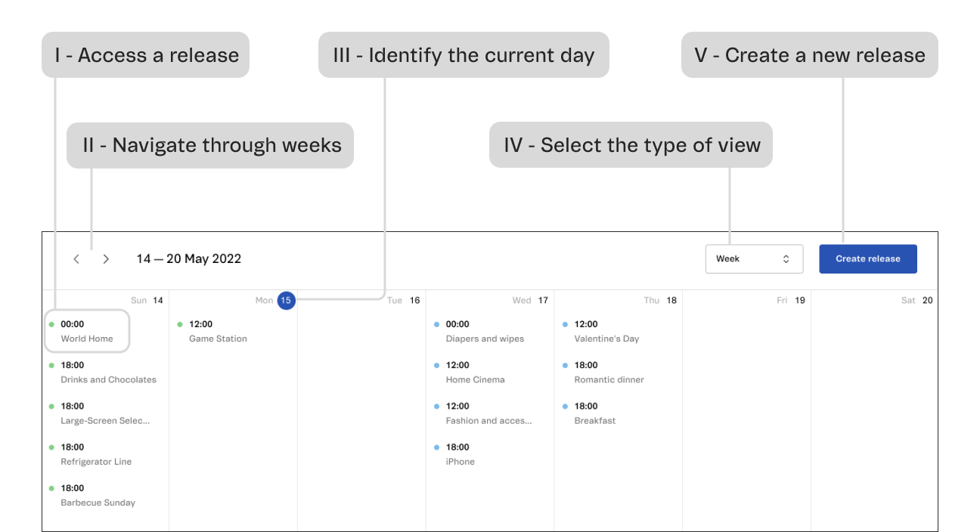This screenshot has height=532, width=980.
Task: Go to previous week arrow
Action: pyautogui.click(x=76, y=259)
